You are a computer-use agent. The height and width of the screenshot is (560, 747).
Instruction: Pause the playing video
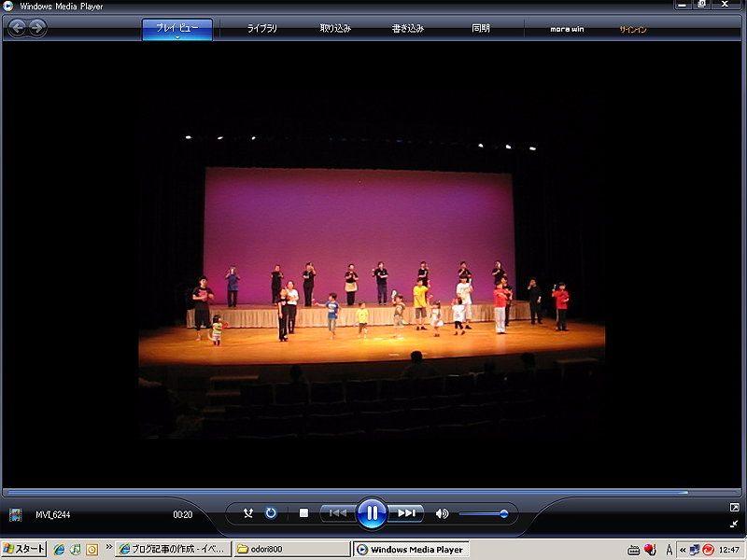tap(372, 512)
